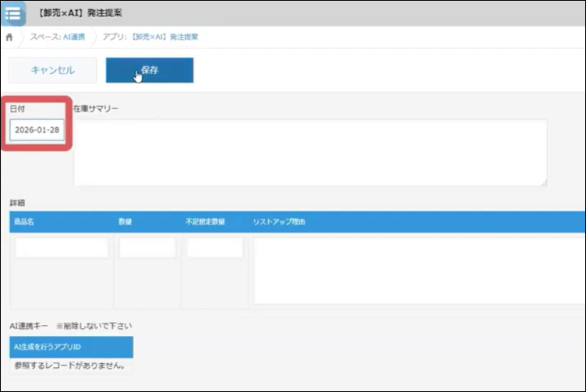586x392 pixels.
Task: Grab the 在庫サマリー textarea resize handle
Action: click(x=543, y=182)
